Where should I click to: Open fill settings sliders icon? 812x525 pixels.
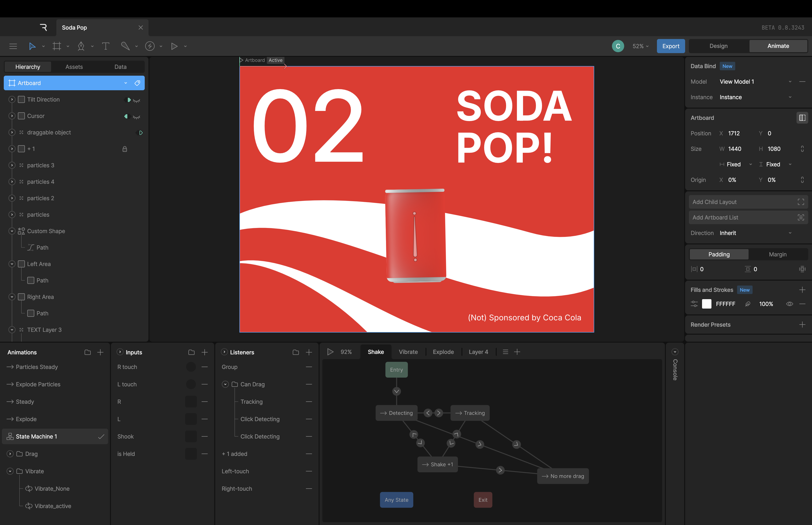click(694, 304)
